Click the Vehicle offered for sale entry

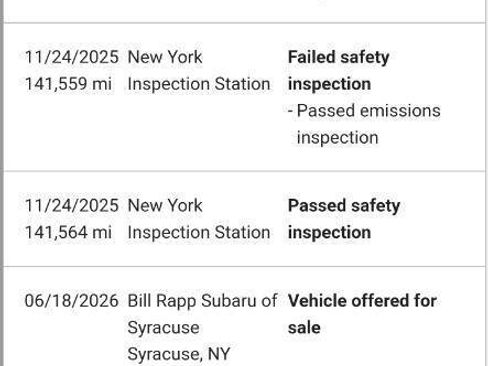pyautogui.click(x=362, y=314)
